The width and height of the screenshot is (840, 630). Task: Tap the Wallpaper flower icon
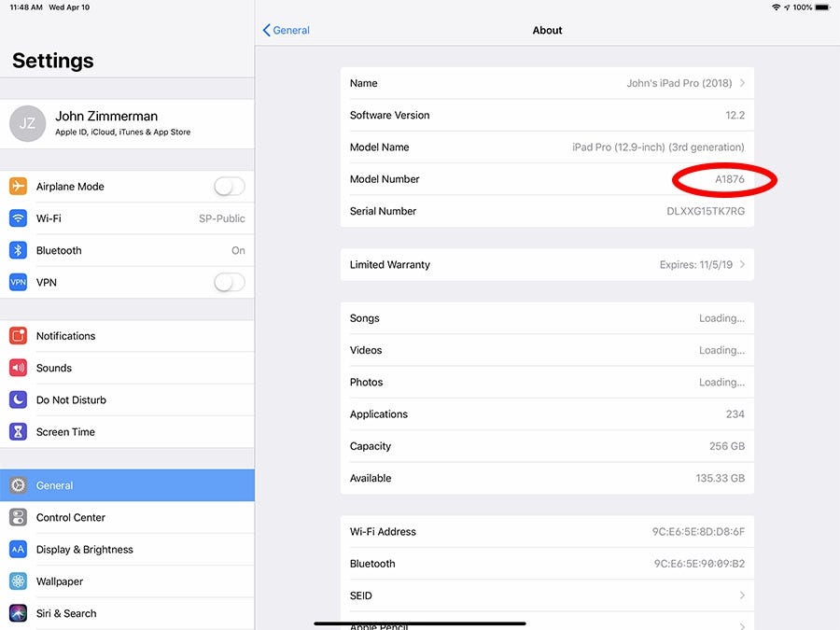pyautogui.click(x=19, y=581)
